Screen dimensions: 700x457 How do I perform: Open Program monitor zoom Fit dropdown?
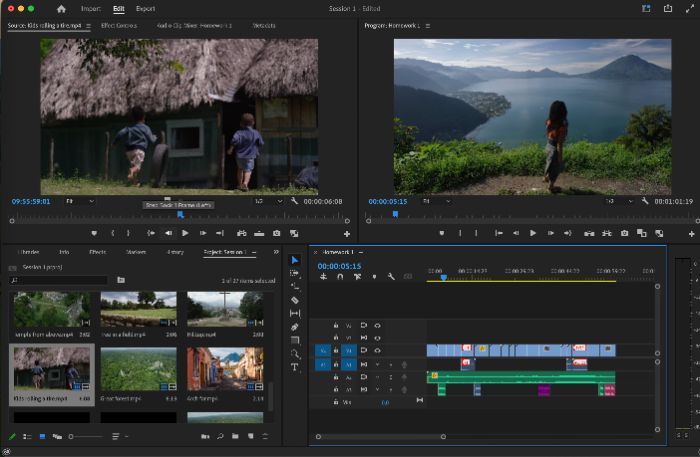pyautogui.click(x=436, y=201)
